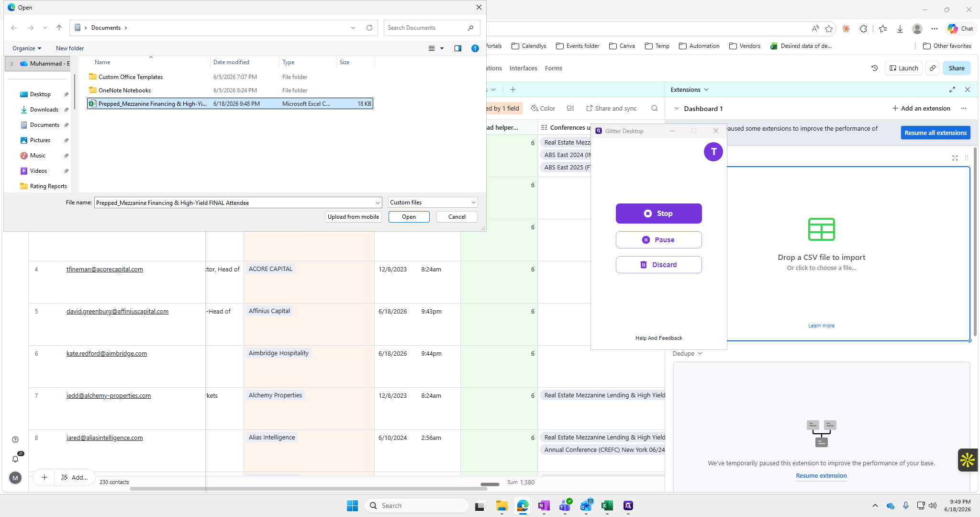Open the Organize menu dropdown
Image resolution: width=980 pixels, height=517 pixels.
pos(27,48)
